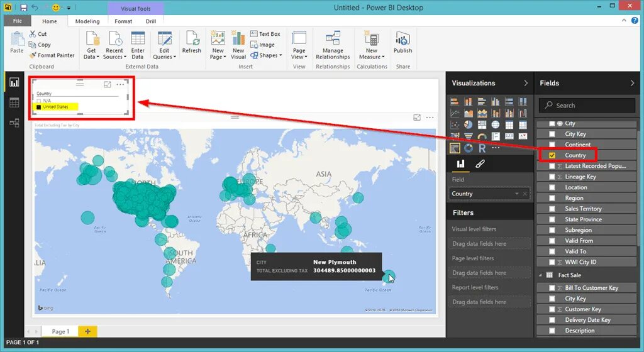Open the Format paintbrush pane
This screenshot has height=352, width=644.
[480, 164]
